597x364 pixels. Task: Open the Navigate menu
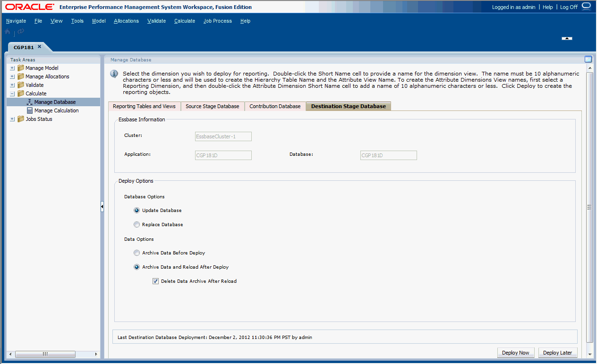point(16,21)
